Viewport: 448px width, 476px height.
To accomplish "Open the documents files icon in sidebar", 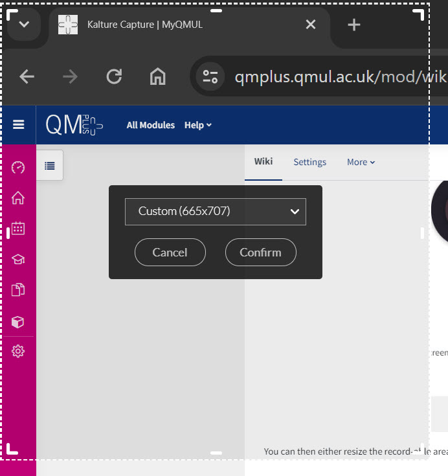I will tap(18, 289).
